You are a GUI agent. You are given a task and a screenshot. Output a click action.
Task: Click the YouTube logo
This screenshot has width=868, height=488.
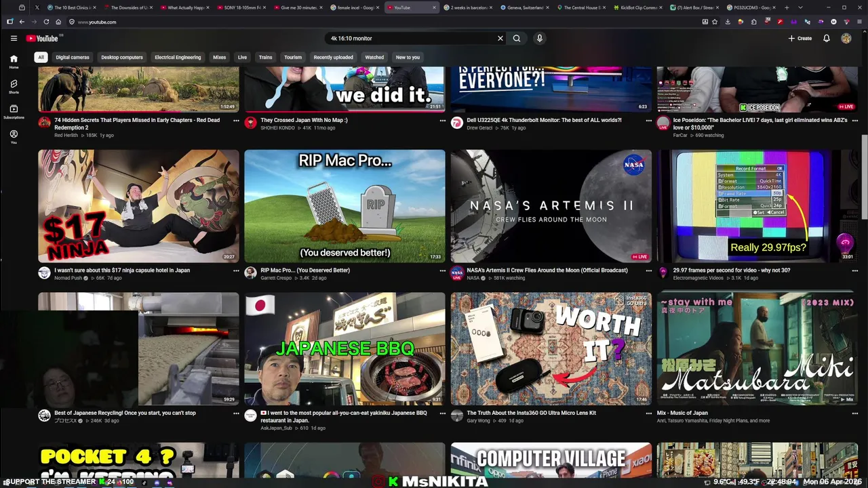pos(43,39)
